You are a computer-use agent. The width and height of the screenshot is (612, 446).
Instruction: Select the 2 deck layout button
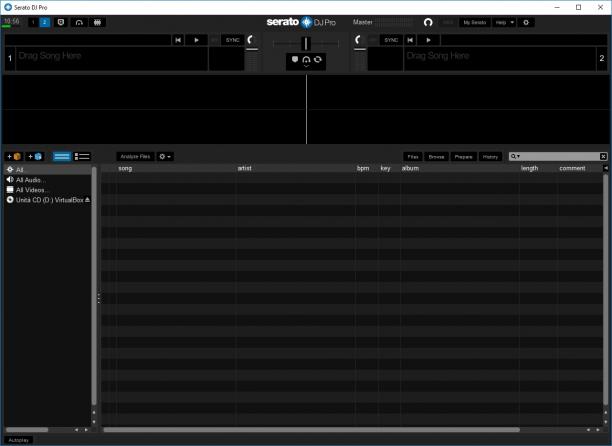[45, 22]
